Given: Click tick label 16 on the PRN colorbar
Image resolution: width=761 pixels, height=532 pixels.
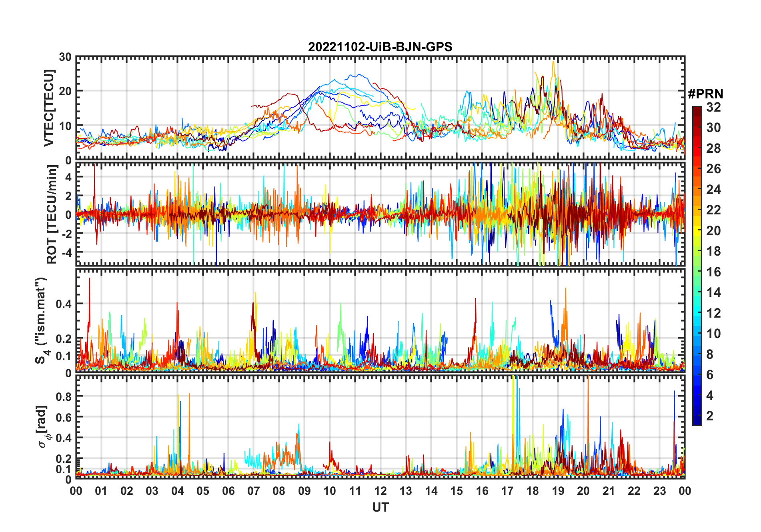Looking at the screenshot, I should (x=713, y=272).
